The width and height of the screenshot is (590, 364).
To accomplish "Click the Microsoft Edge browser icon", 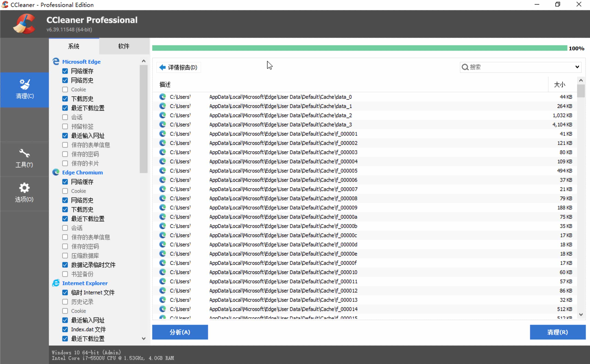I will 56,62.
